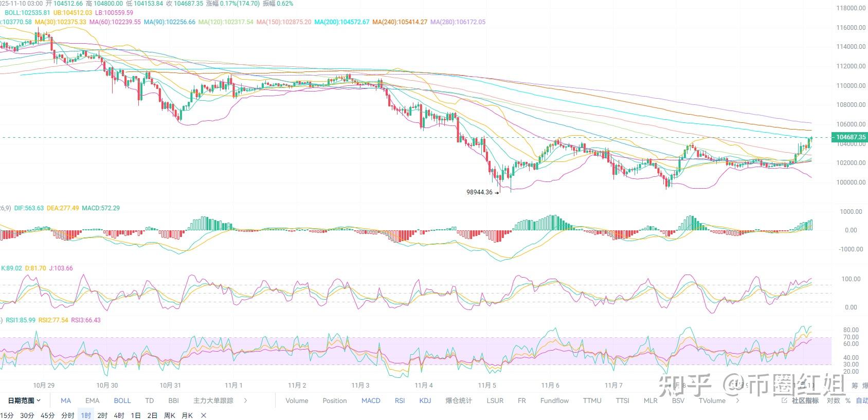Select the 30分 interval
Screen dimensions: 868x420
point(27,415)
